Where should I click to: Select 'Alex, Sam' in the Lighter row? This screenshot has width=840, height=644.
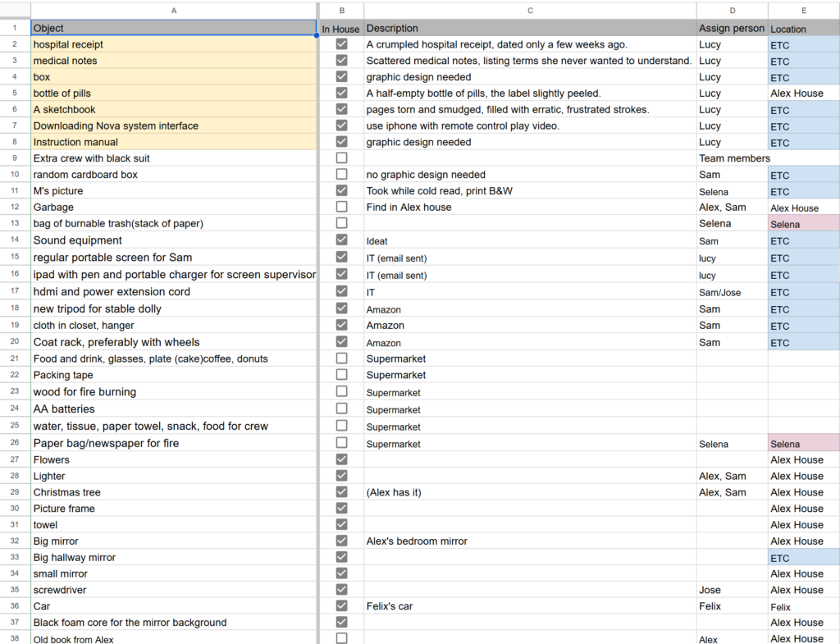(733, 476)
